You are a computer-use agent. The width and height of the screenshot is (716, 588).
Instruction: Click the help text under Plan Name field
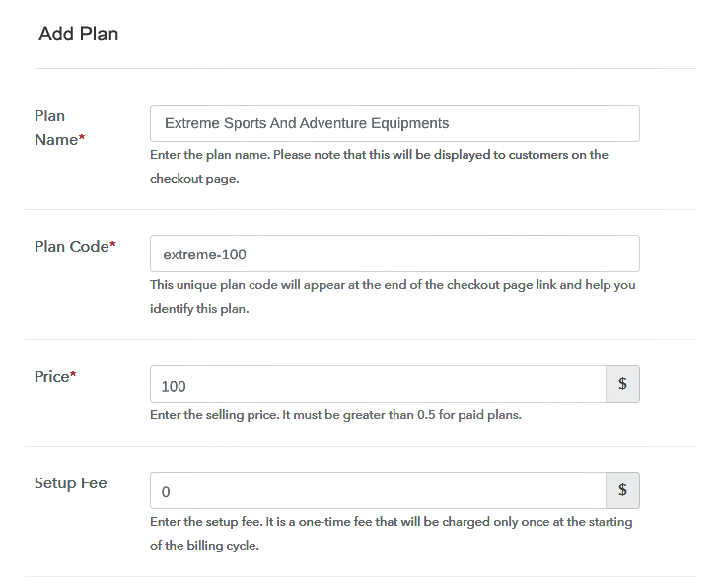379,167
